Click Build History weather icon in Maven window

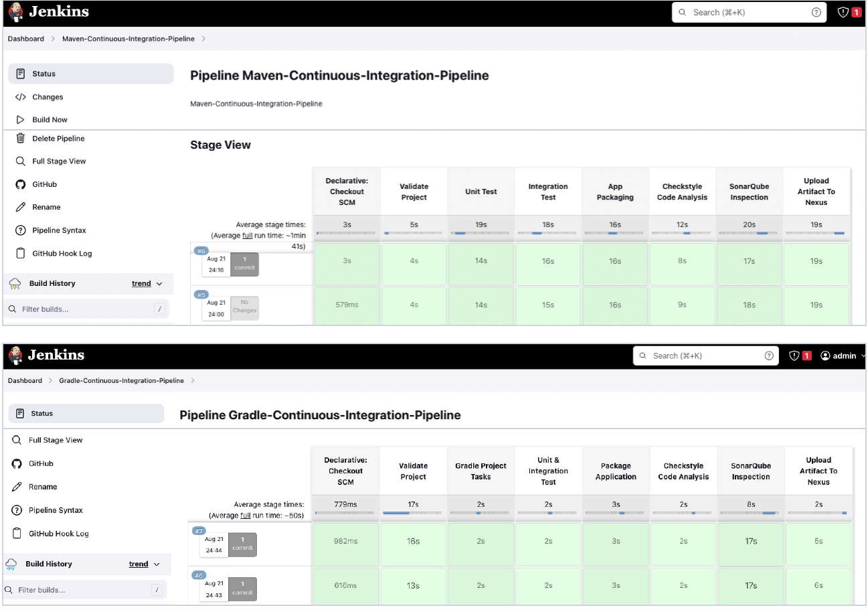coord(15,284)
